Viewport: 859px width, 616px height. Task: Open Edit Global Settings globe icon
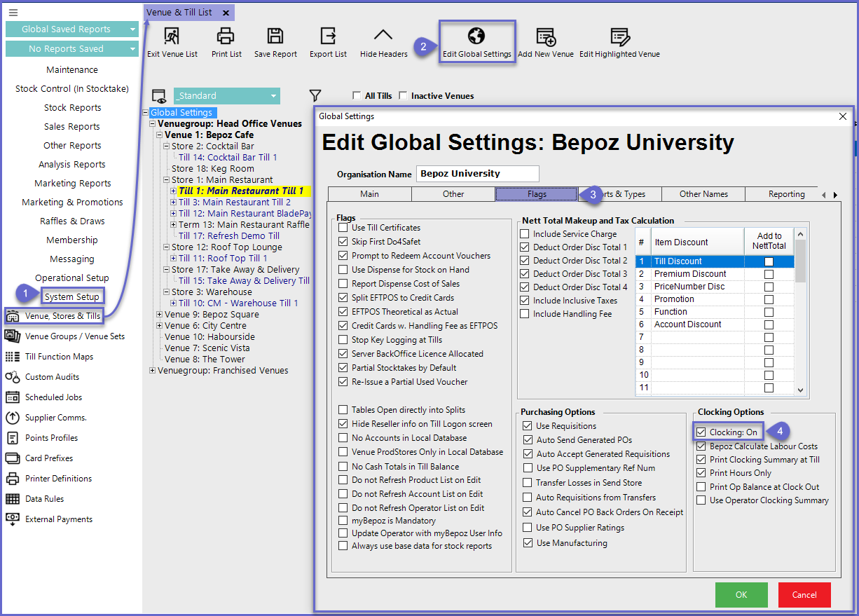point(476,36)
